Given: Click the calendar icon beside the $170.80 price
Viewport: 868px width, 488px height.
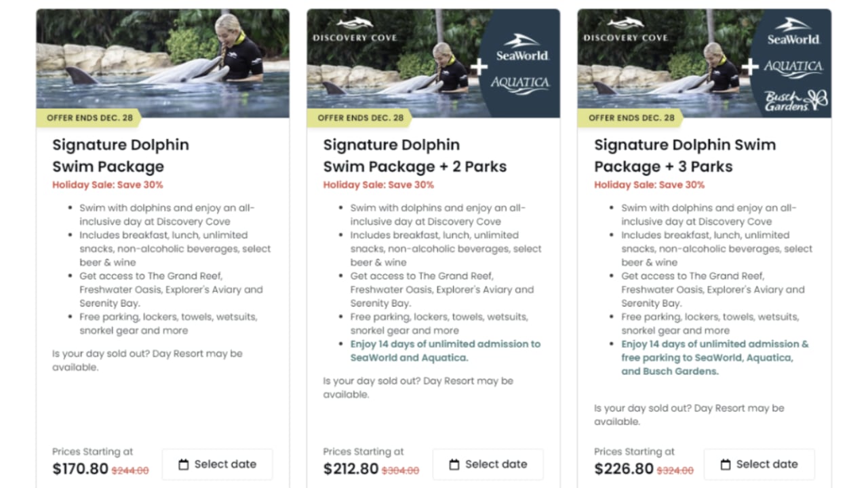Looking at the screenshot, I should [x=183, y=464].
